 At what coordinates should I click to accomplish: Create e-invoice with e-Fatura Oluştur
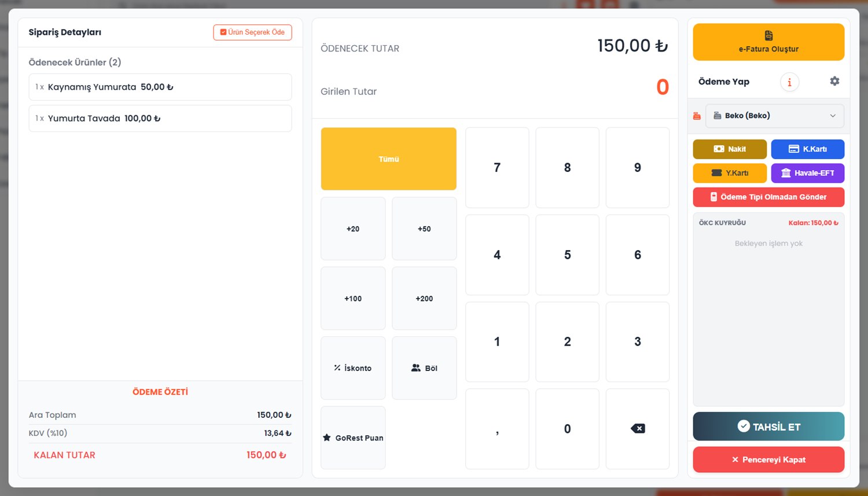[x=768, y=42]
